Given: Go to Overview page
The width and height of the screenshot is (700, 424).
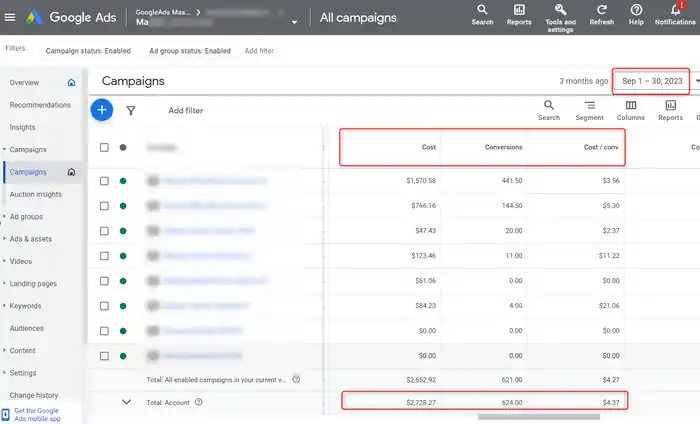Looking at the screenshot, I should (24, 83).
